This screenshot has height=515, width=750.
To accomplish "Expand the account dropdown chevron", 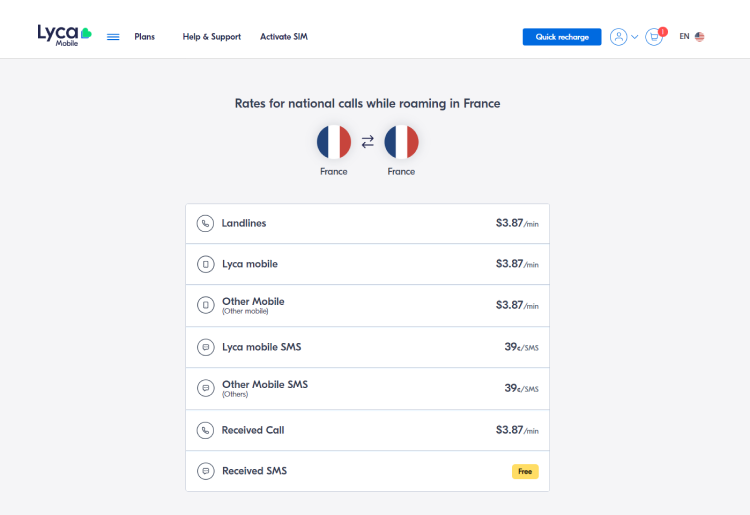I will pyautogui.click(x=635, y=37).
